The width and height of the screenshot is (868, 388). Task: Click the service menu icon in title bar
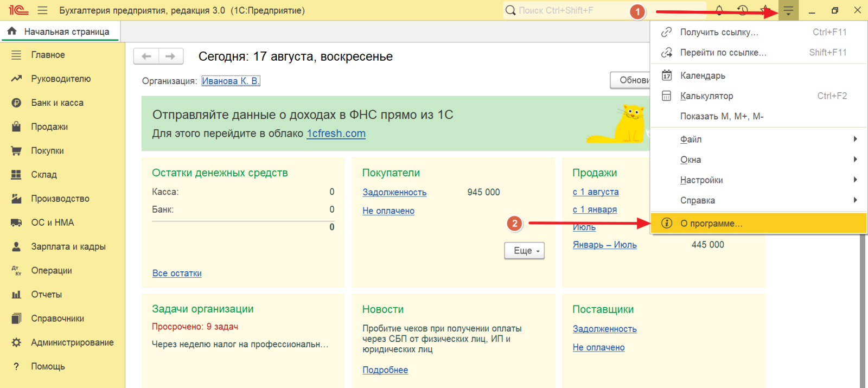point(788,10)
